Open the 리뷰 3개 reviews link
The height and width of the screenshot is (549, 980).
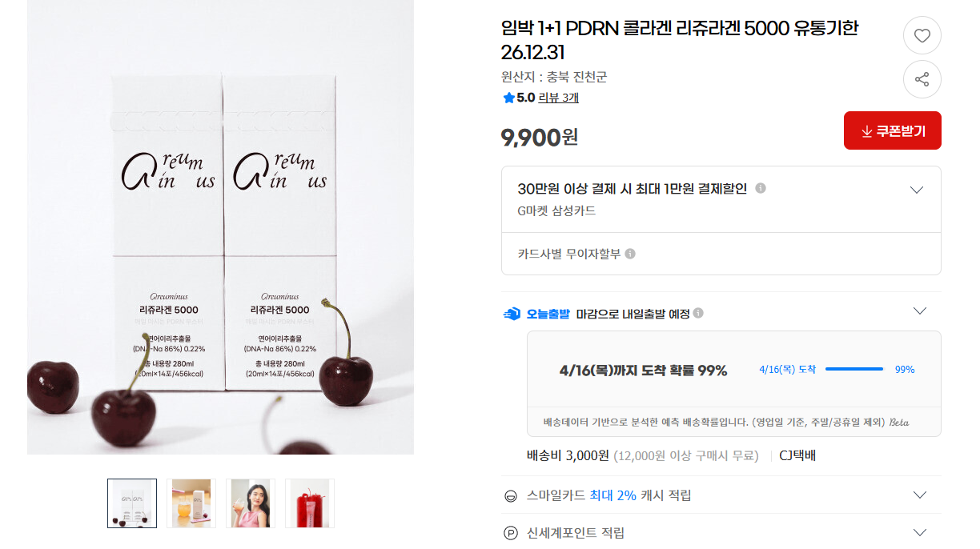click(x=558, y=98)
